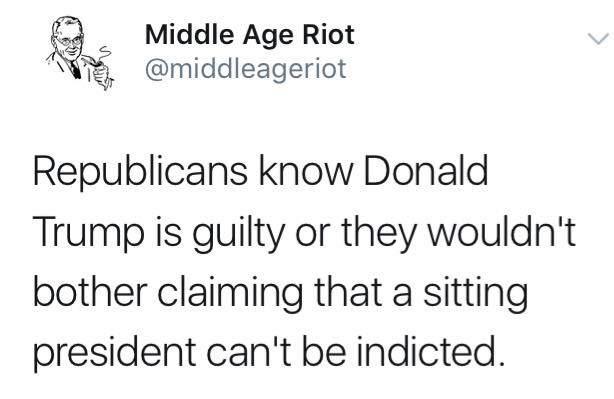Image resolution: width=614 pixels, height=399 pixels.
Task: Open the Middle Age Riot profile avatar
Action: [80, 53]
